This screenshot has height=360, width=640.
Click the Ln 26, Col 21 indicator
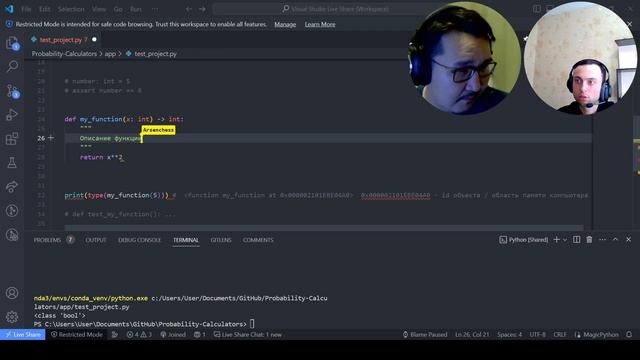point(472,335)
